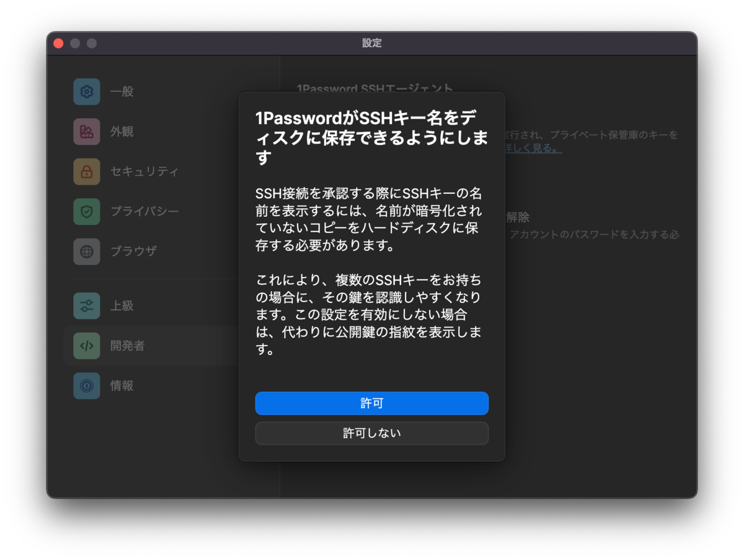Close the 設定 window with red button
The image size is (744, 560).
[x=59, y=43]
